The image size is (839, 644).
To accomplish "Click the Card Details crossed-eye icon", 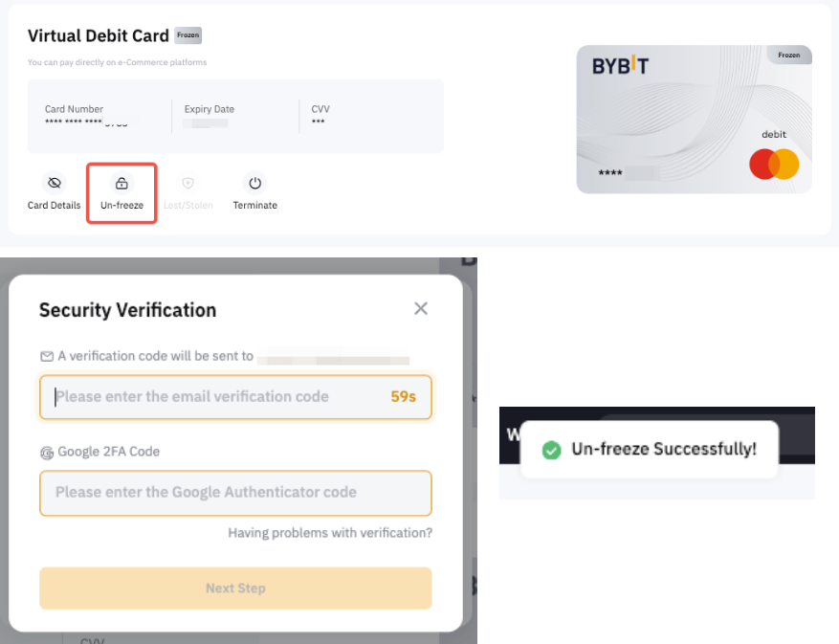I will [x=55, y=183].
